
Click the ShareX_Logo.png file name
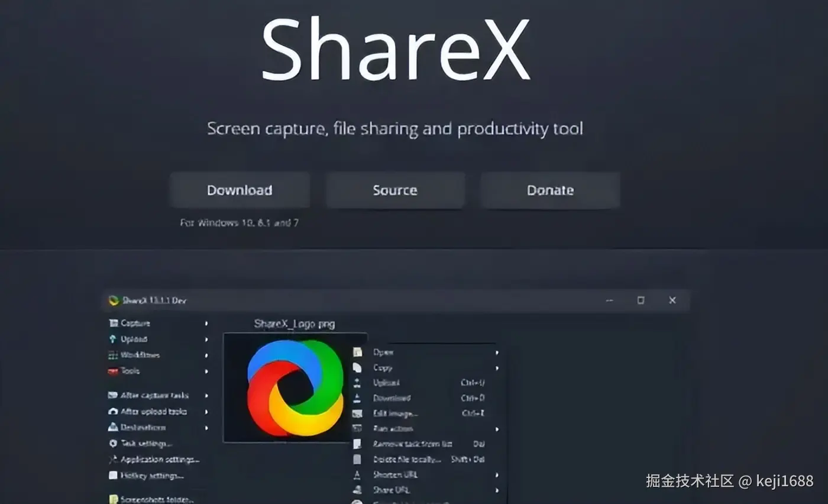(295, 324)
